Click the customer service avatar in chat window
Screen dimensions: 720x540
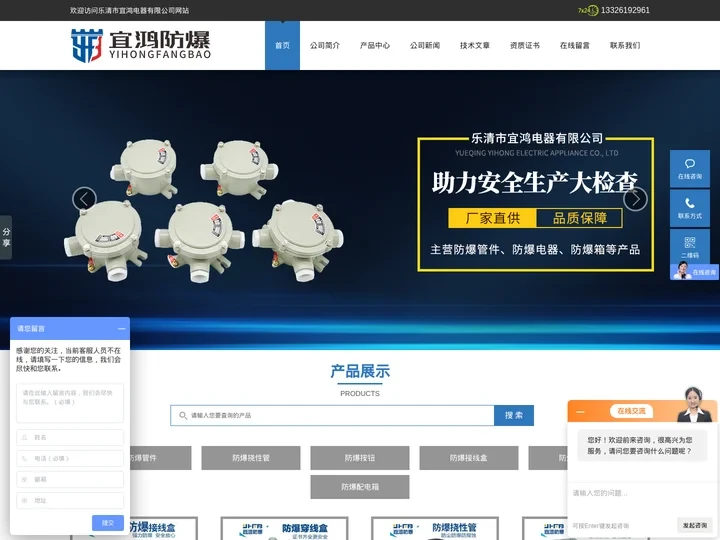click(x=694, y=404)
